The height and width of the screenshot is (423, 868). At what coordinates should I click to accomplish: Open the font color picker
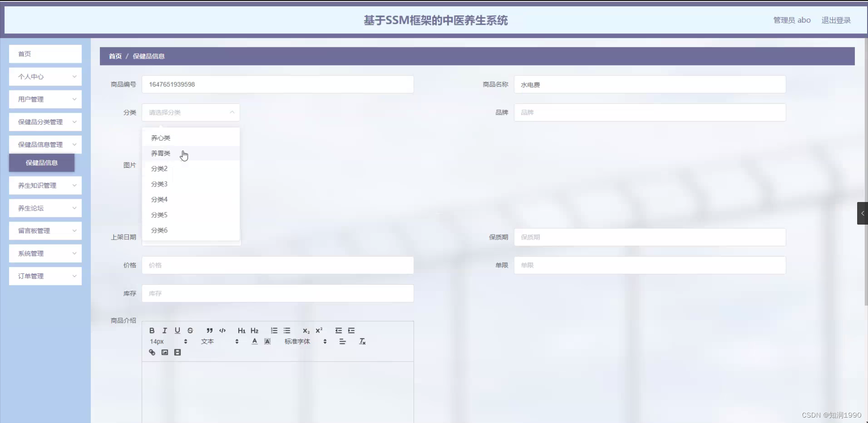pyautogui.click(x=254, y=341)
